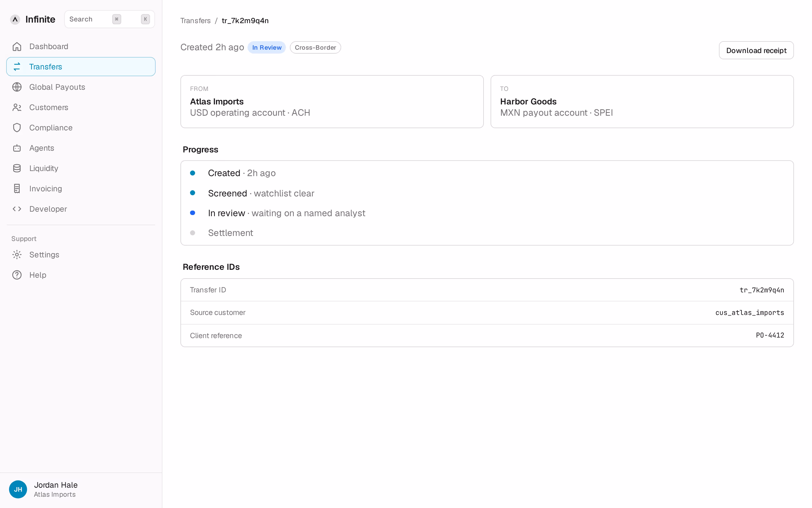Click source customer cus_atlas_imports value

click(750, 312)
